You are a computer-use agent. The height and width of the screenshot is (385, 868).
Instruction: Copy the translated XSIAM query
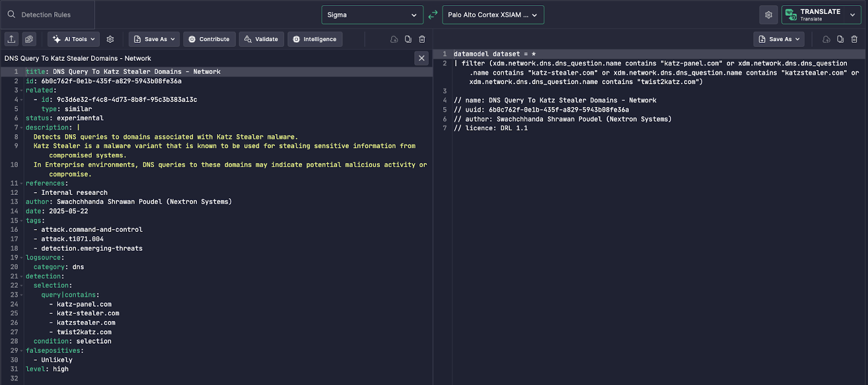[x=840, y=39]
